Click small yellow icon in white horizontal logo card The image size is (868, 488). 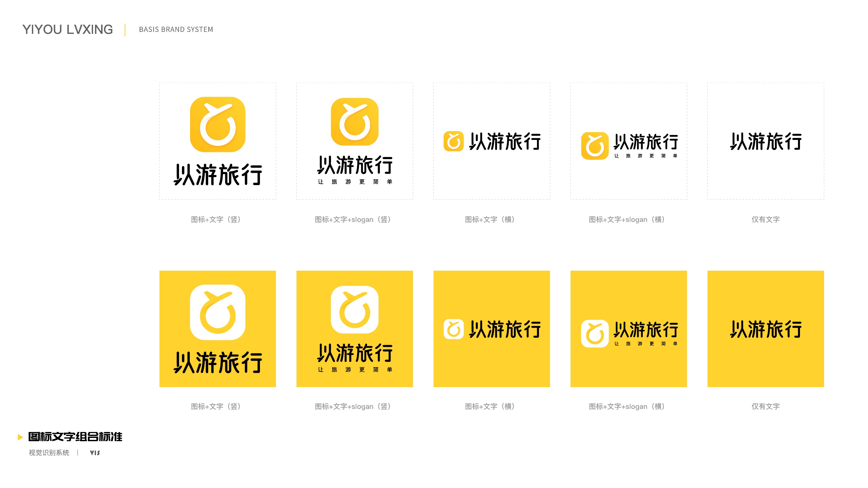454,141
